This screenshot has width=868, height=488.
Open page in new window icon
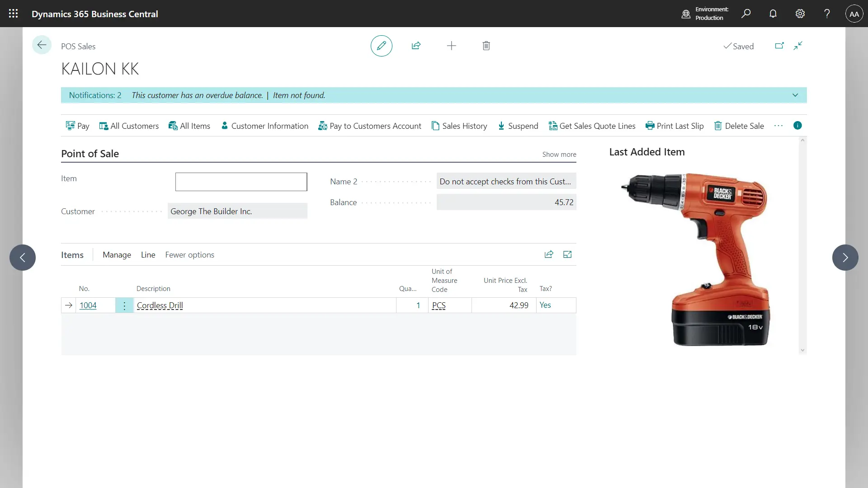(x=779, y=46)
